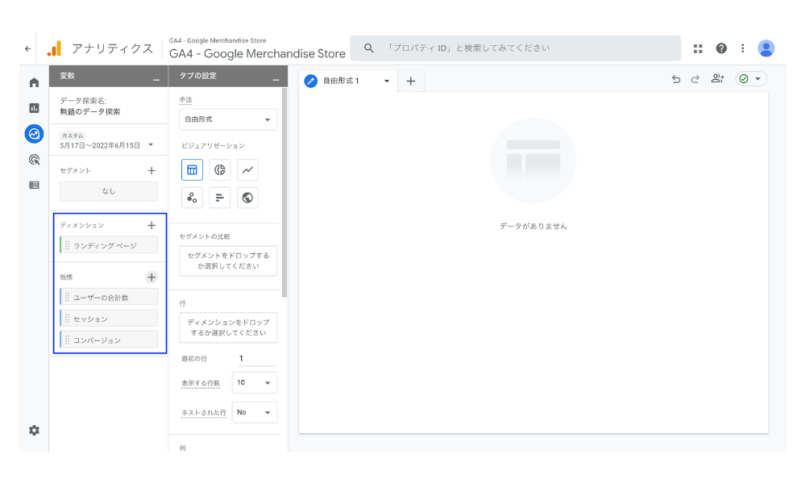This screenshot has width=806, height=484.
Task: Select the geo map visualization
Action: tap(248, 198)
